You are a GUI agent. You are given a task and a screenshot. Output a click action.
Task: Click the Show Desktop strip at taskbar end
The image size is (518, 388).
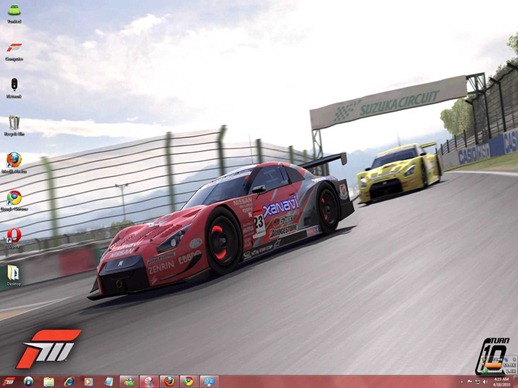pos(515,382)
